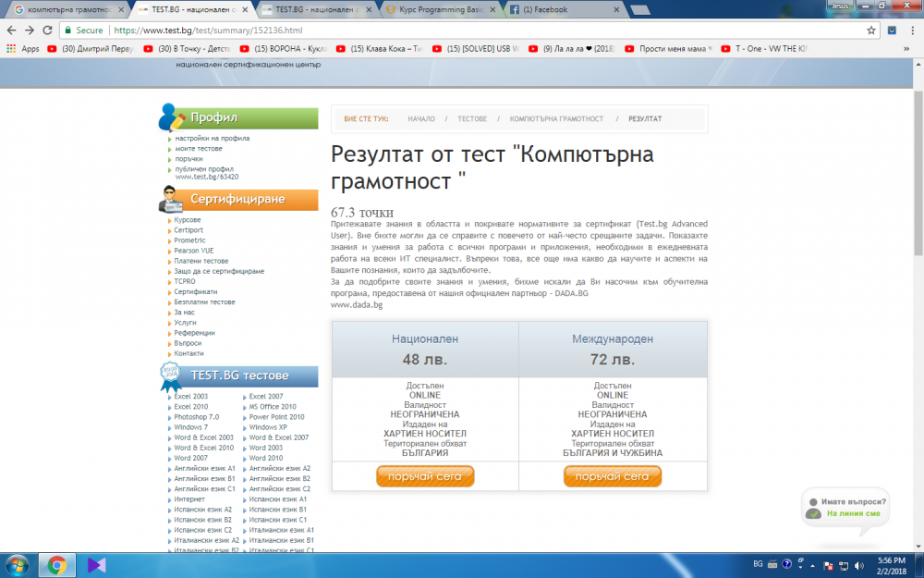The width and height of the screenshot is (924, 578).
Task: Open the '[SOLVED] USB' bookmark
Action: (476, 49)
